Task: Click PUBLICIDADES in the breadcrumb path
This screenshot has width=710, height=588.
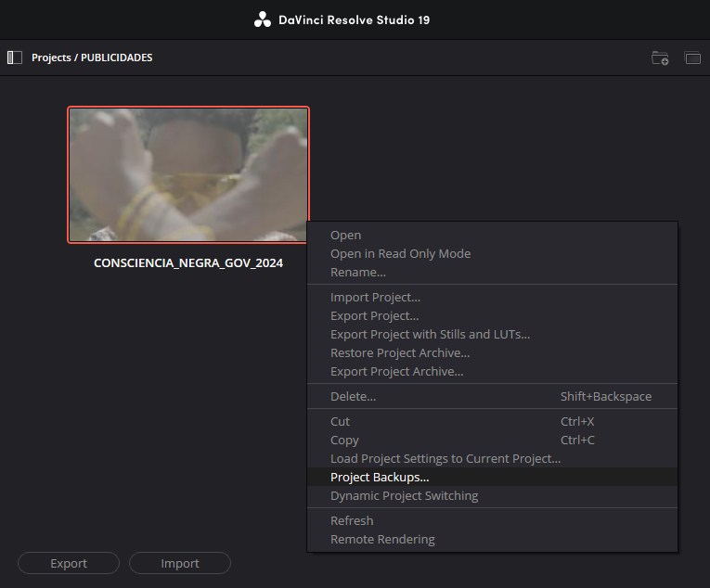Action: point(116,58)
